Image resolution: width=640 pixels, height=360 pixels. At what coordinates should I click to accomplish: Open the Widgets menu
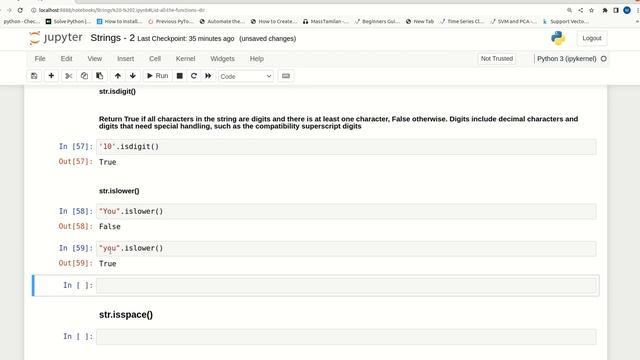tap(222, 59)
